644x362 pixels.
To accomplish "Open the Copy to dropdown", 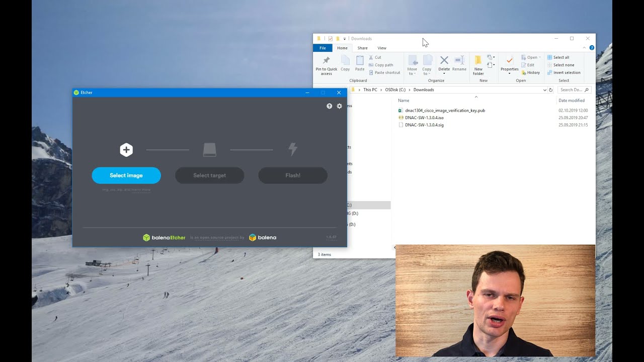I will (x=427, y=65).
